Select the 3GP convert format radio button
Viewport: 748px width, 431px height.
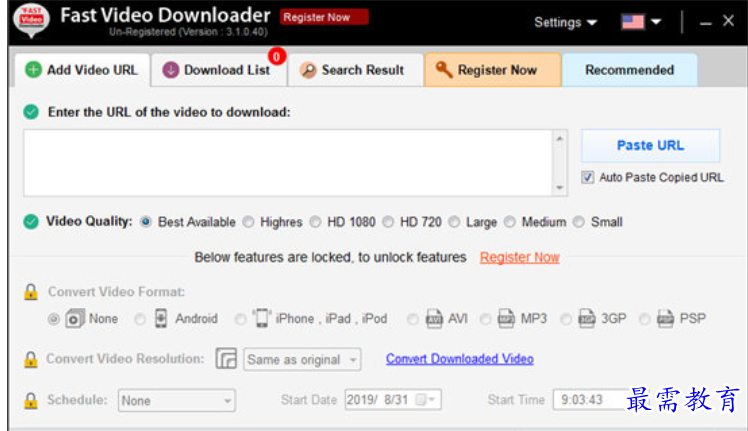tap(566, 319)
